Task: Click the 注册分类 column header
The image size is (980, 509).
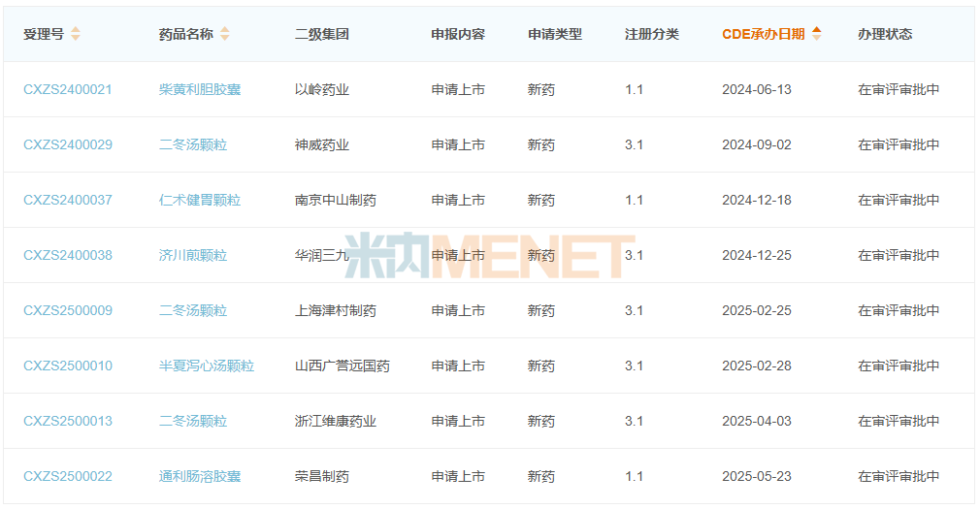Action: coord(652,34)
